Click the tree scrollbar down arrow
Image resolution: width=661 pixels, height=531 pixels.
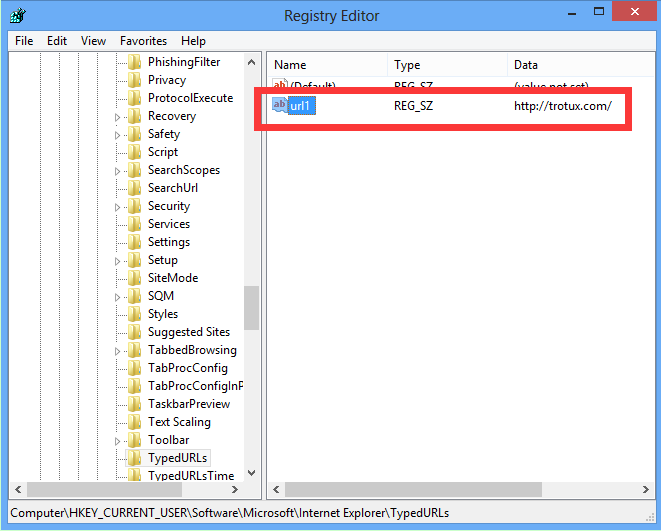(251, 474)
